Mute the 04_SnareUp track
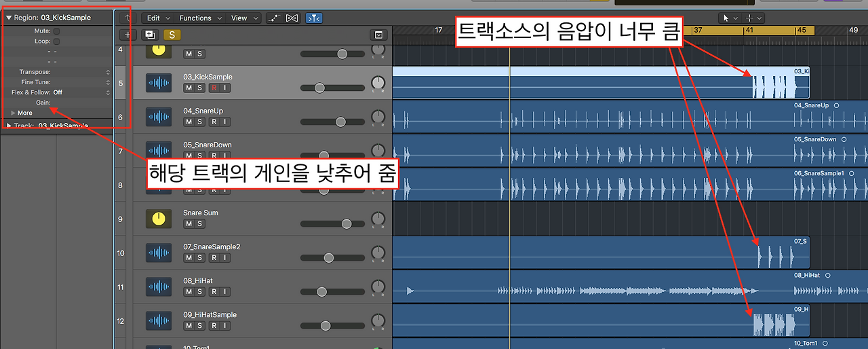The image size is (868, 349). [x=189, y=122]
